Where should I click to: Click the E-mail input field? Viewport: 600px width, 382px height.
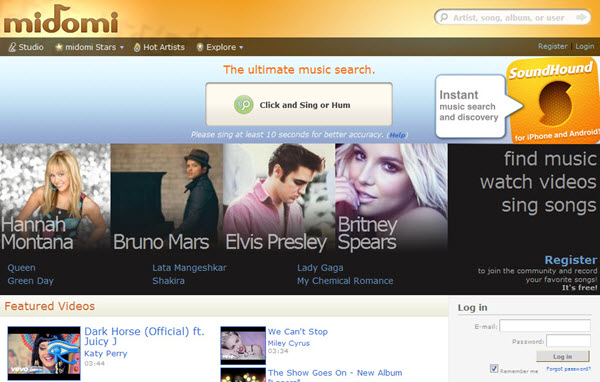click(x=545, y=326)
